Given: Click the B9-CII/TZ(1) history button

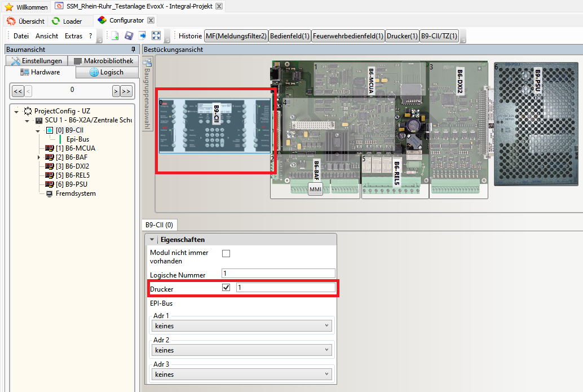Looking at the screenshot, I should tap(439, 36).
